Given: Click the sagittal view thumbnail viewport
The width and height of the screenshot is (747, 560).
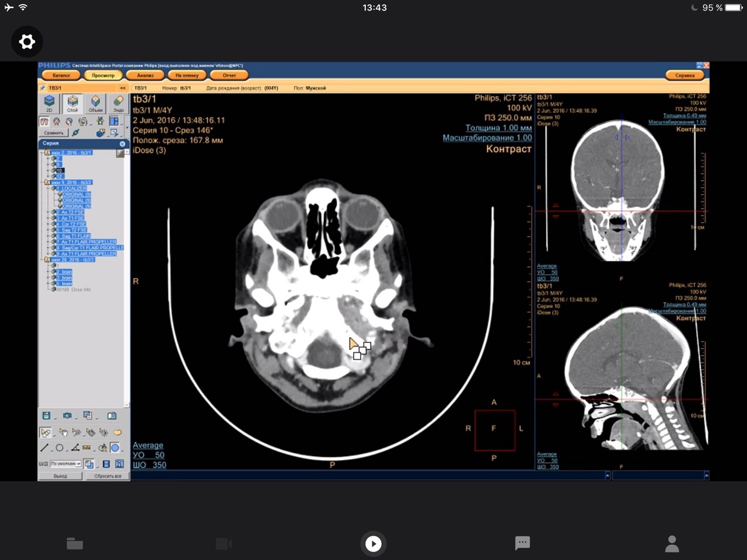Looking at the screenshot, I should coord(622,376).
